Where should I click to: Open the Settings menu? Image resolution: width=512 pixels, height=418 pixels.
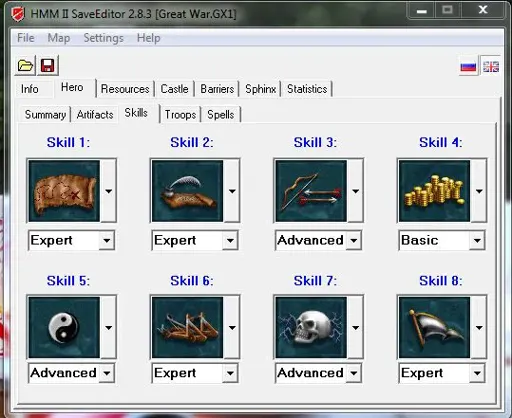[x=103, y=38]
